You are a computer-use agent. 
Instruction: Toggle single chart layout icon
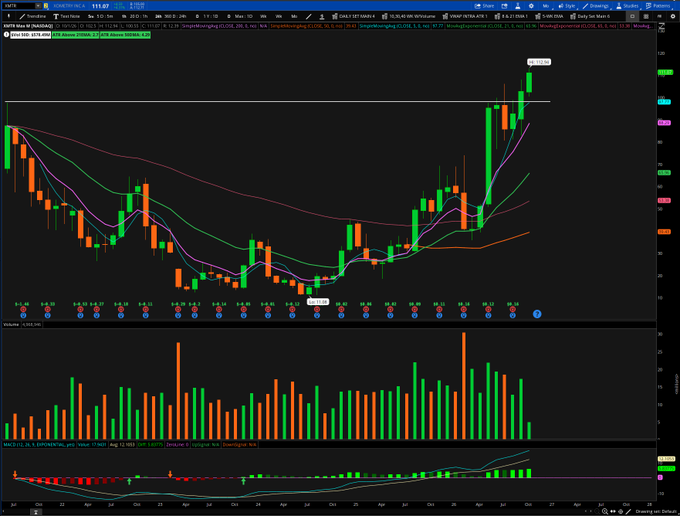coord(632,16)
